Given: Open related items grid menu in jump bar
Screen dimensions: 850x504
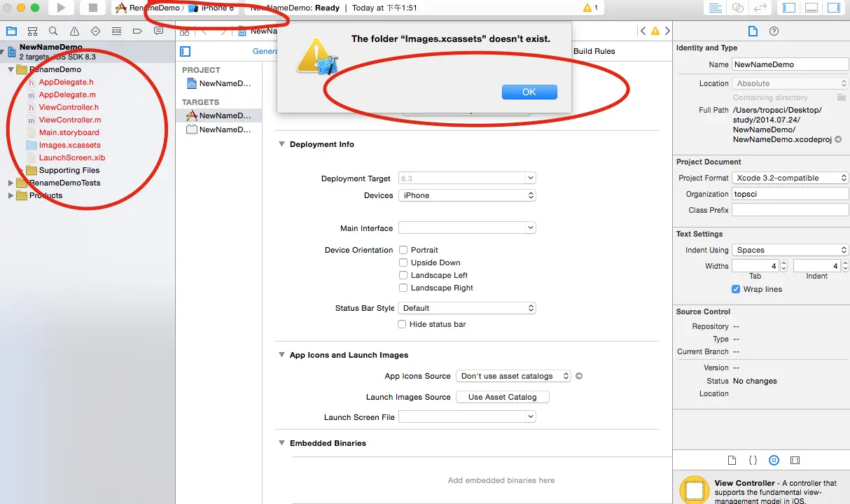Looking at the screenshot, I should pos(184,31).
